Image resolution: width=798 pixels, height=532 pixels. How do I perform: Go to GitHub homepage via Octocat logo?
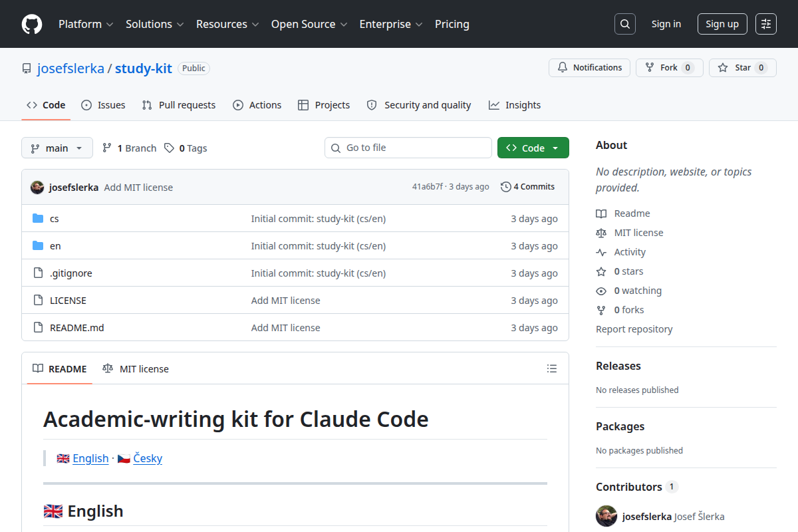point(32,24)
